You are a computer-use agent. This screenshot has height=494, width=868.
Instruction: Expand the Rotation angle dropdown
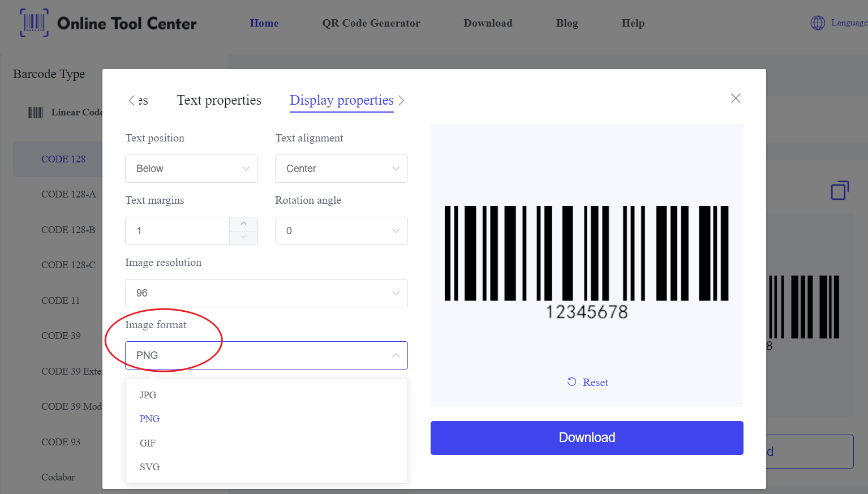pyautogui.click(x=341, y=231)
